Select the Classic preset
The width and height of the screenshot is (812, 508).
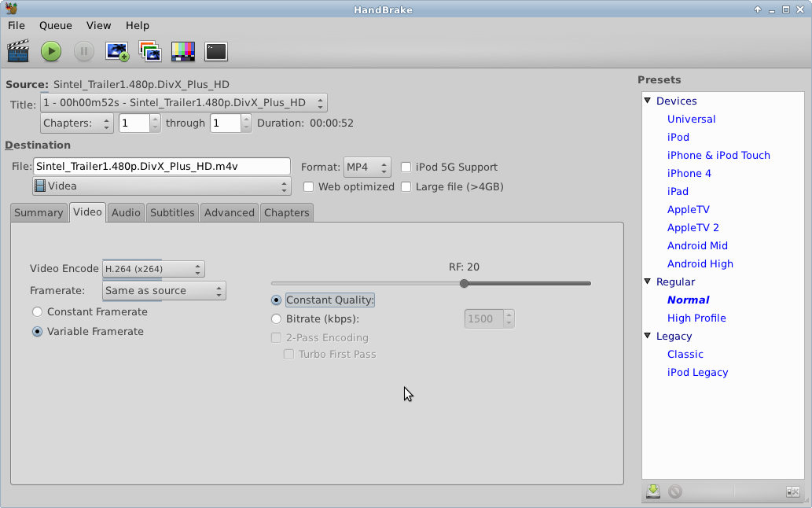[x=685, y=354]
